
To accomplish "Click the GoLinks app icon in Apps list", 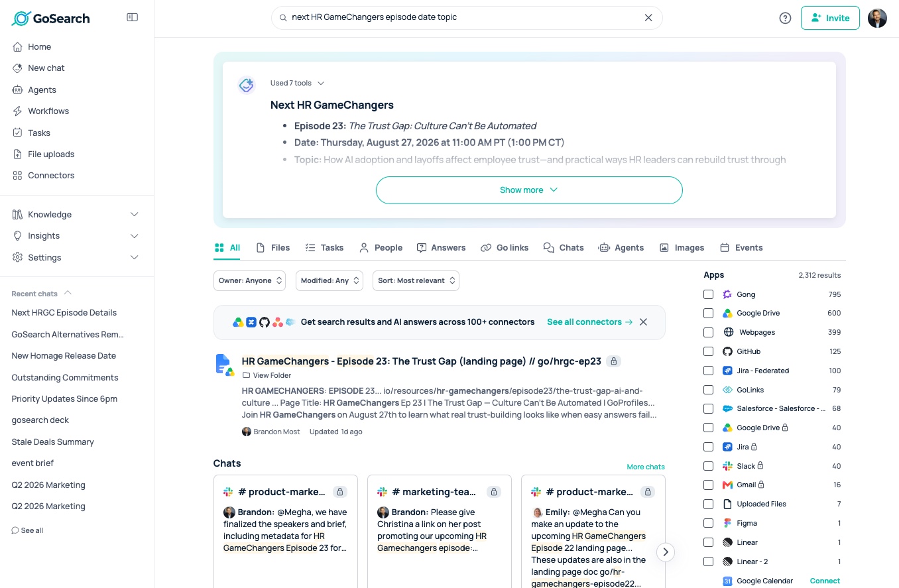I will (x=727, y=390).
